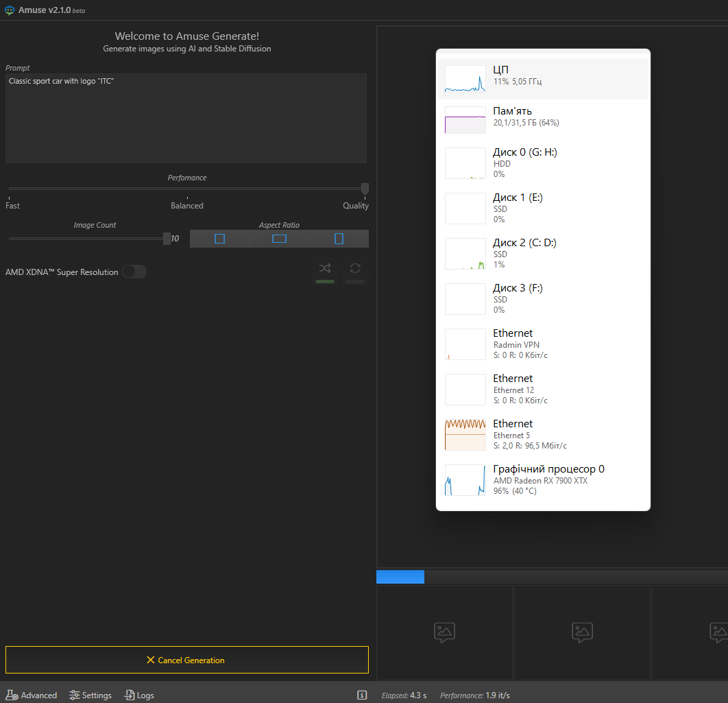Toggle the switch under the refresh icon
This screenshot has width=728, height=703.
(x=355, y=282)
